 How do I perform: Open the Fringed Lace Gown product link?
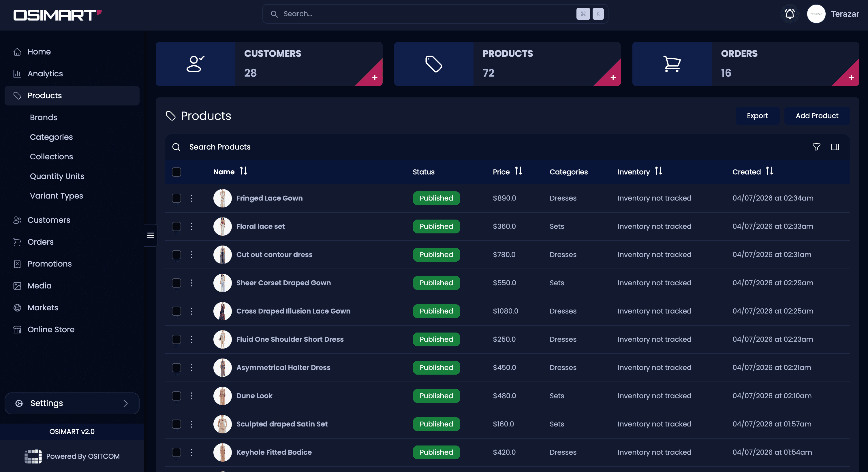pyautogui.click(x=269, y=198)
